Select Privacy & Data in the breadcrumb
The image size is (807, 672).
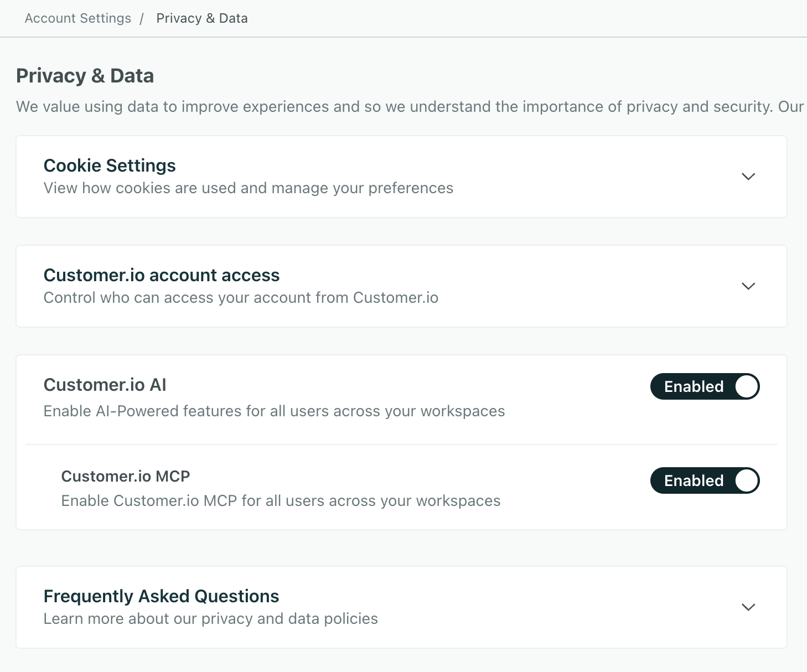pyautogui.click(x=202, y=18)
